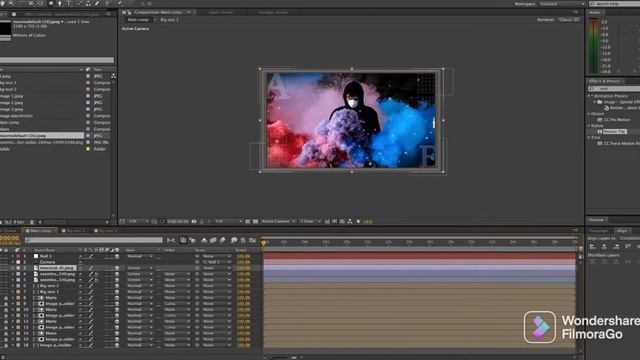
Task: Click the project flowchart view icon
Action: coord(113,76)
